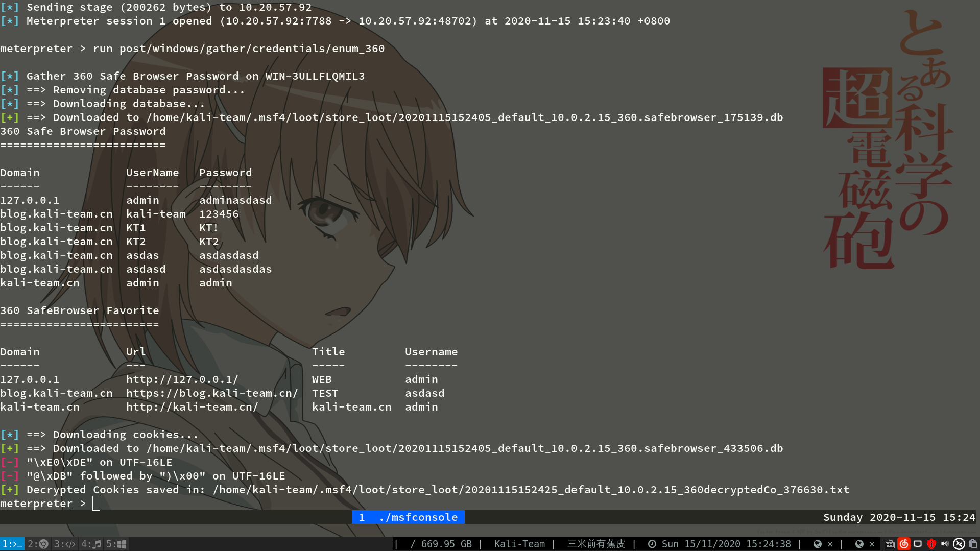The height and width of the screenshot is (551, 980).
Task: Click the Sending stage (200262 bytes) line
Action: (x=156, y=7)
